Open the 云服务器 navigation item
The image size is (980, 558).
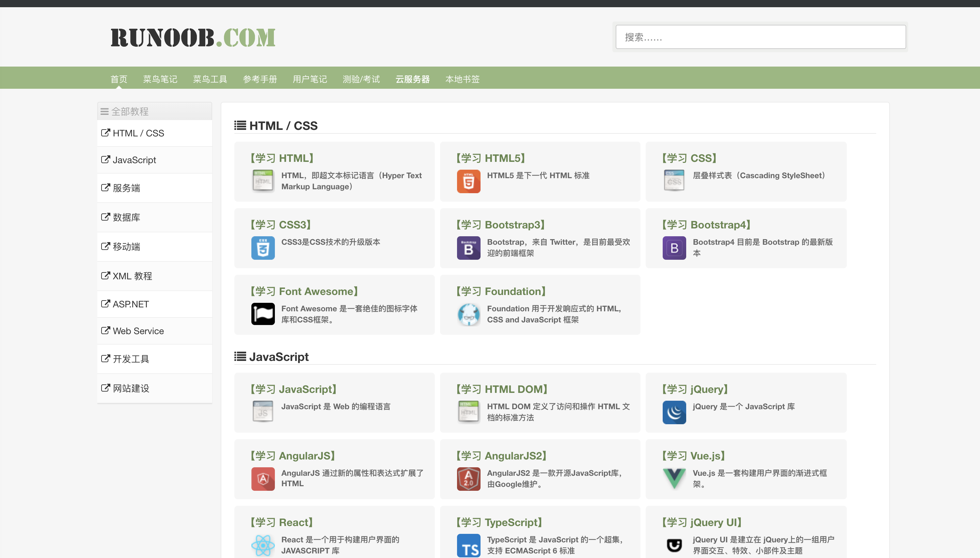click(x=413, y=79)
